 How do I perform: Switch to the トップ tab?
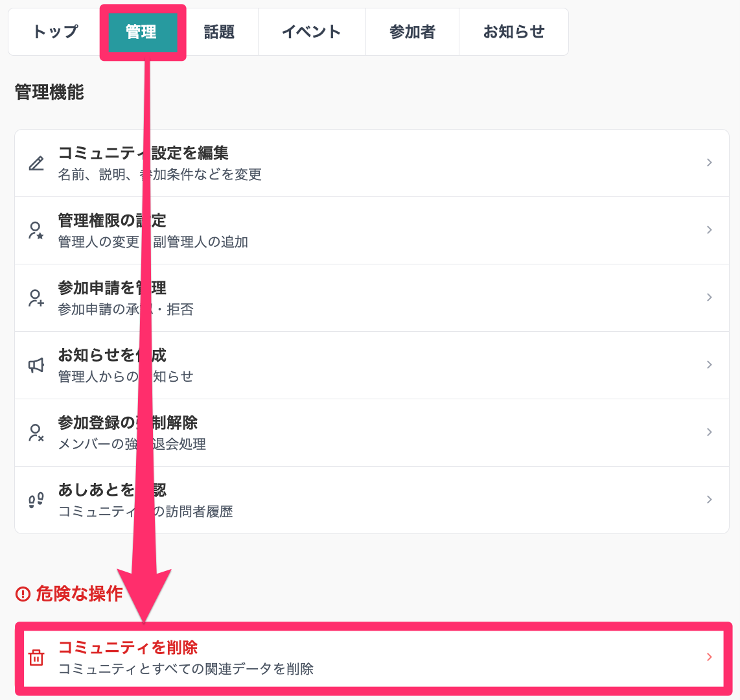(55, 32)
